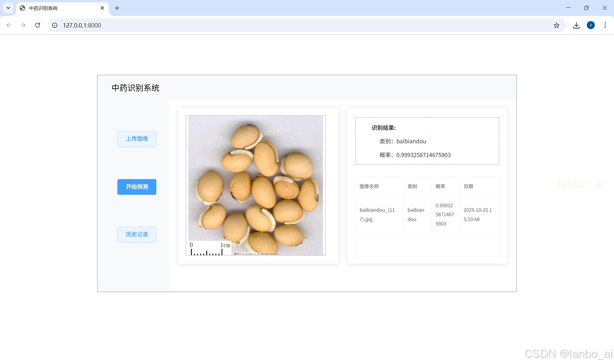This screenshot has width=614, height=364.
Task: Click the browser reload icon
Action: [x=37, y=25]
